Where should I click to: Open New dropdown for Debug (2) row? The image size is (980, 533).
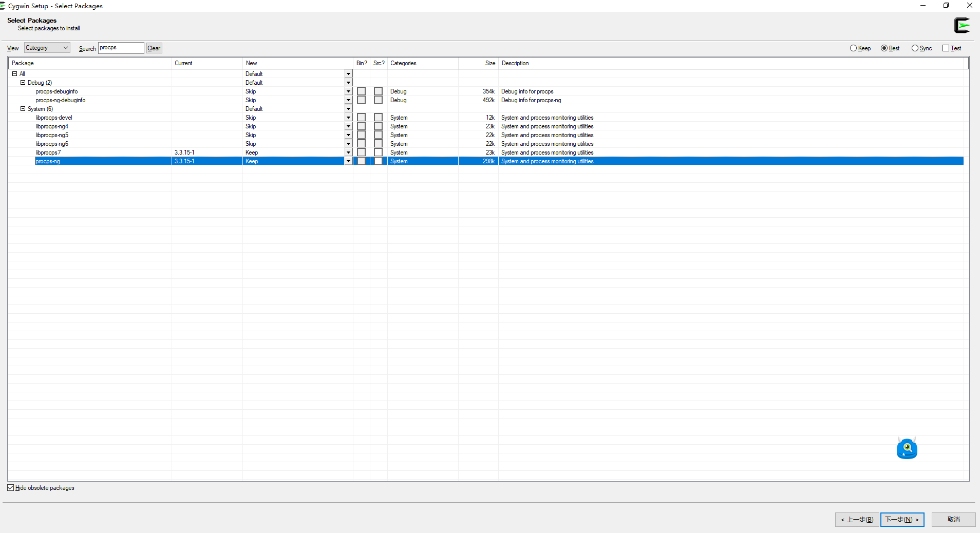(348, 83)
